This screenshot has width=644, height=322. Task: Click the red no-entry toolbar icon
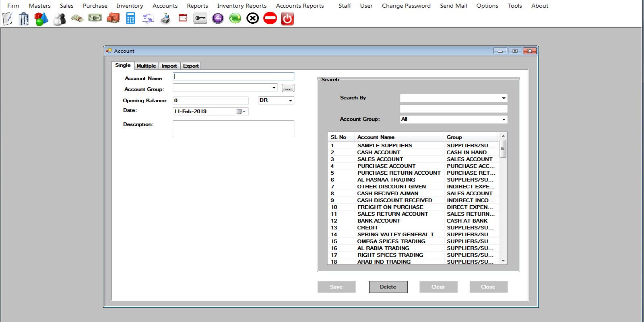(x=270, y=18)
